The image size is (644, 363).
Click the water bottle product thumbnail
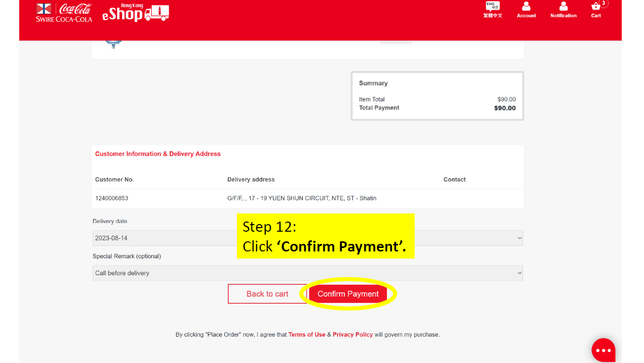point(113,44)
